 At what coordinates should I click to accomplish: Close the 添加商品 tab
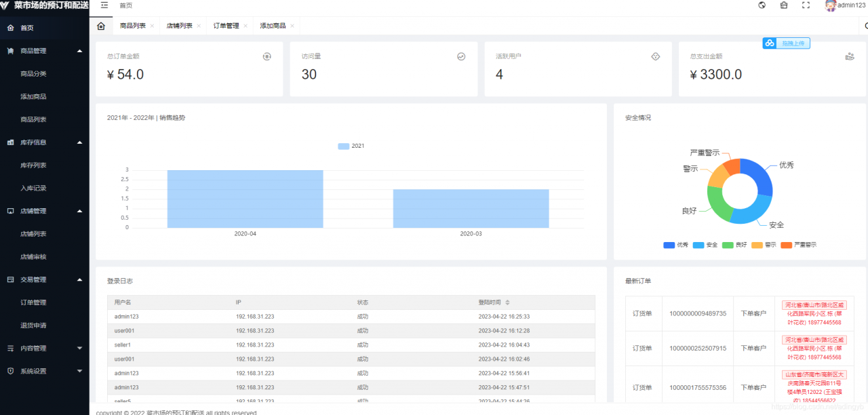(292, 26)
